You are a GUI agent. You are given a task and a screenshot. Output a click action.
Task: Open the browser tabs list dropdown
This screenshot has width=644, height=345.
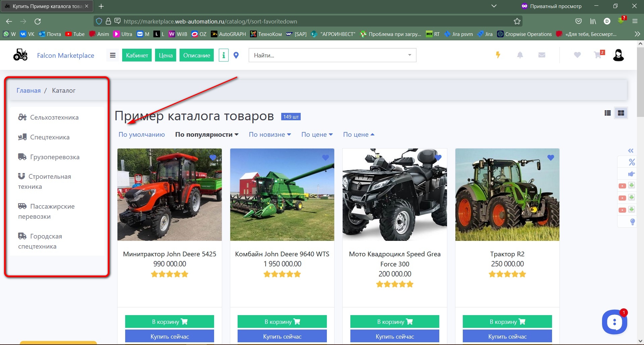click(494, 6)
